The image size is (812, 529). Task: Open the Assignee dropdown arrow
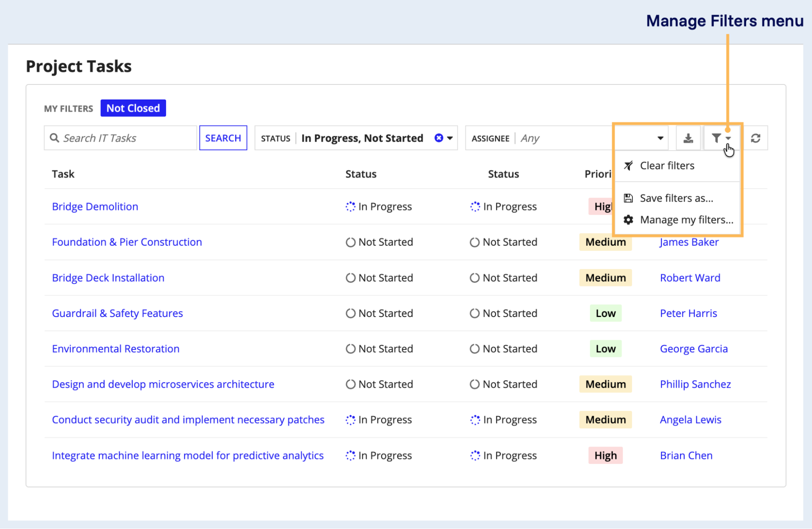click(660, 138)
